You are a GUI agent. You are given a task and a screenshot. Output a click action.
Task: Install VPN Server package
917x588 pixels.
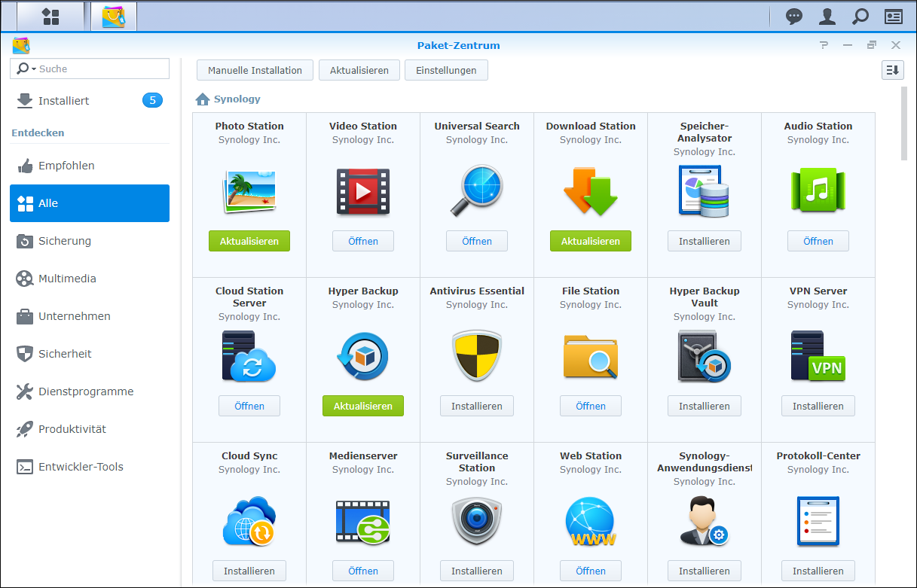coord(818,406)
